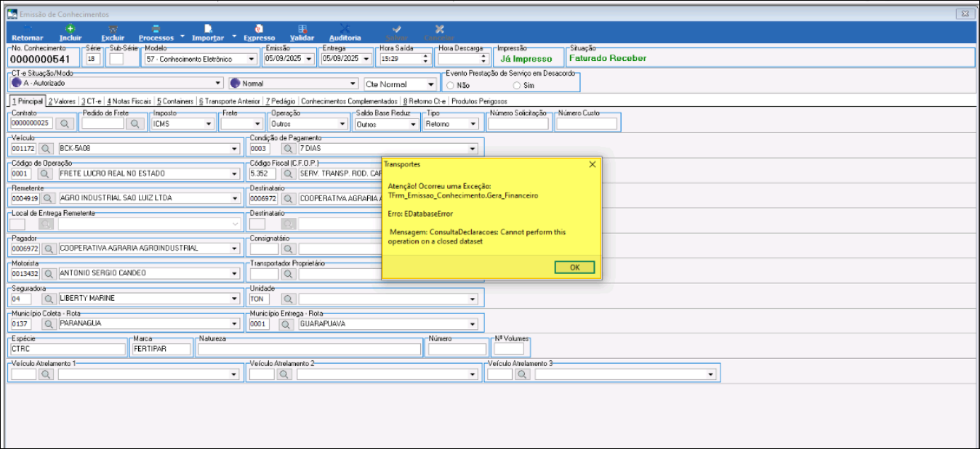Open the 4 Notas Fiscais tab

(129, 101)
